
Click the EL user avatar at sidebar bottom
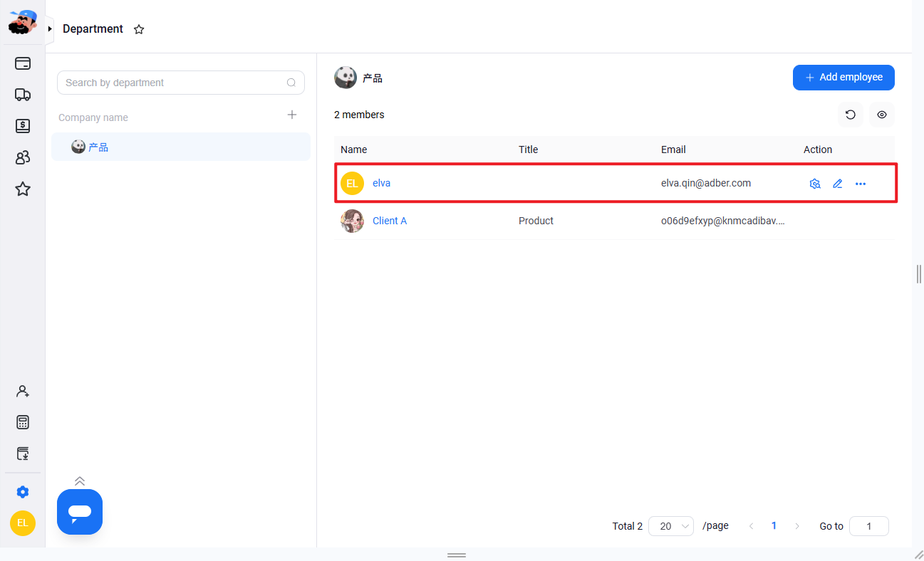[x=23, y=523]
